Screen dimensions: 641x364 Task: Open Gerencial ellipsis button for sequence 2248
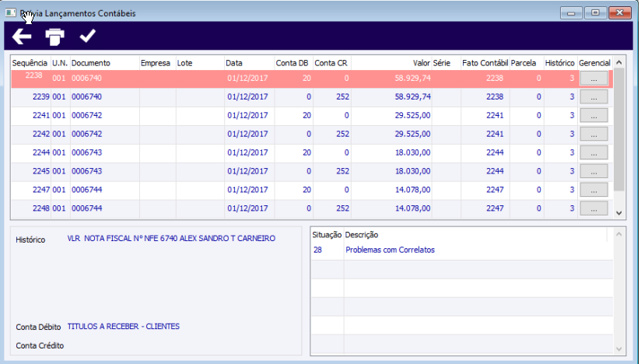click(x=594, y=208)
